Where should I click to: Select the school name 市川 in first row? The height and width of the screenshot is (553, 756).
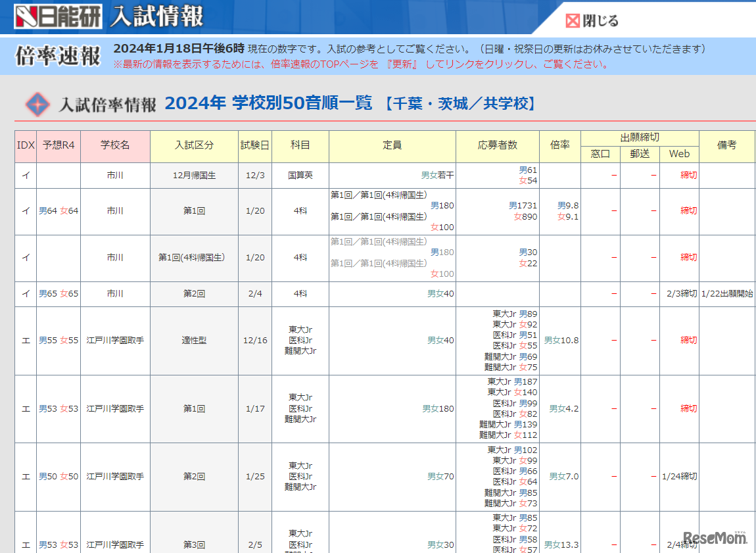(115, 176)
